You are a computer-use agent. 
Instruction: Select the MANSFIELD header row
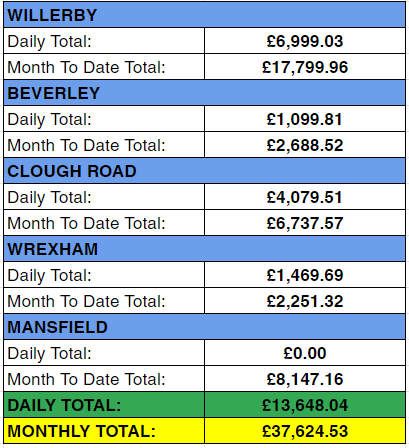[x=204, y=327]
